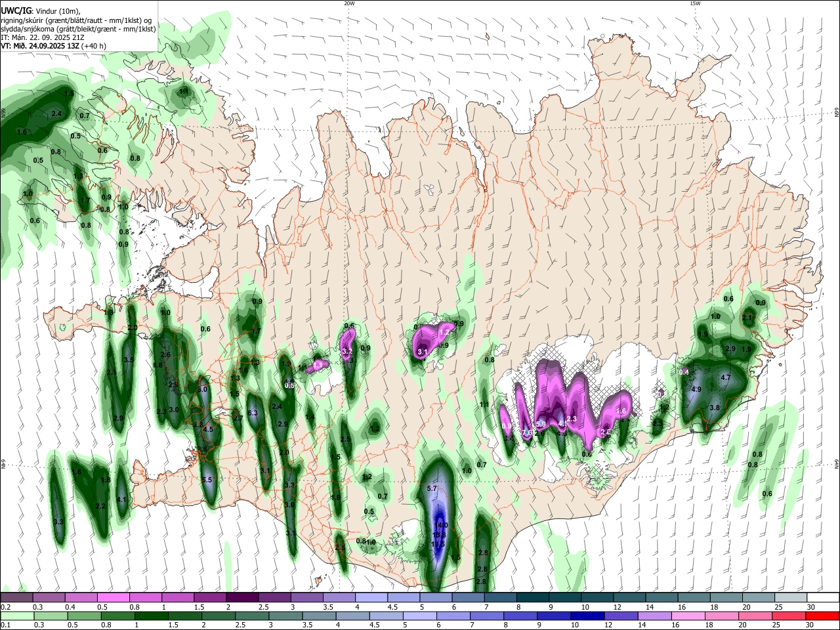This screenshot has height=630, width=840.
Task: Click the '5.5' rain value on Reykjanes area
Action: pos(207,480)
